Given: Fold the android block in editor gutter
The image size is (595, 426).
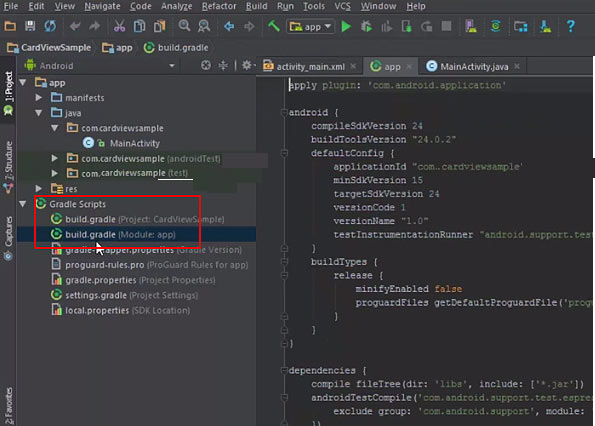Looking at the screenshot, I should tap(284, 112).
